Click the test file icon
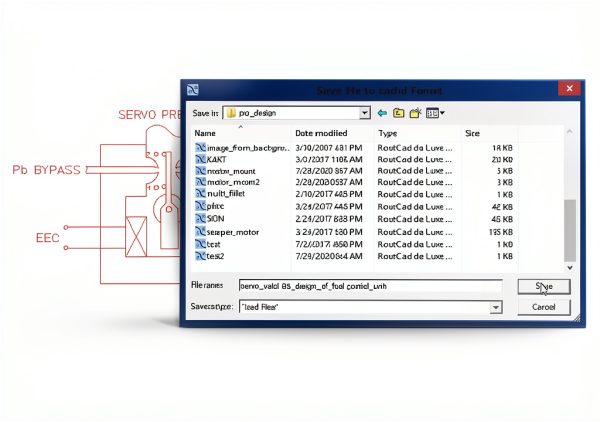This screenshot has height=422, width=600. click(x=201, y=244)
